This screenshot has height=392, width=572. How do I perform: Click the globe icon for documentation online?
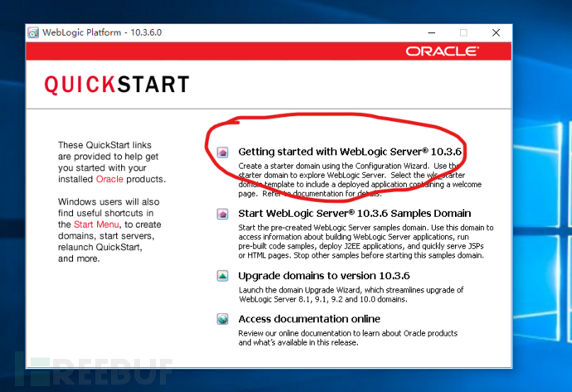tap(222, 319)
